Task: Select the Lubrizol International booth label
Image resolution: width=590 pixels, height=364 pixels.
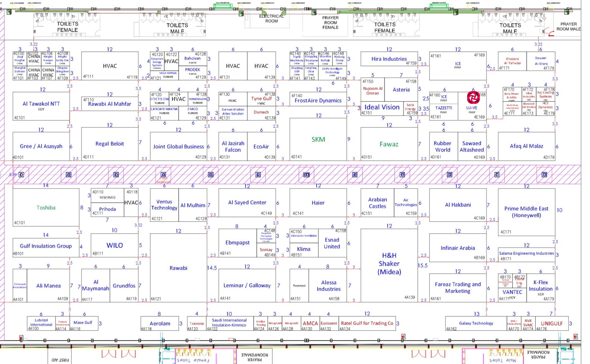Action: (x=41, y=322)
